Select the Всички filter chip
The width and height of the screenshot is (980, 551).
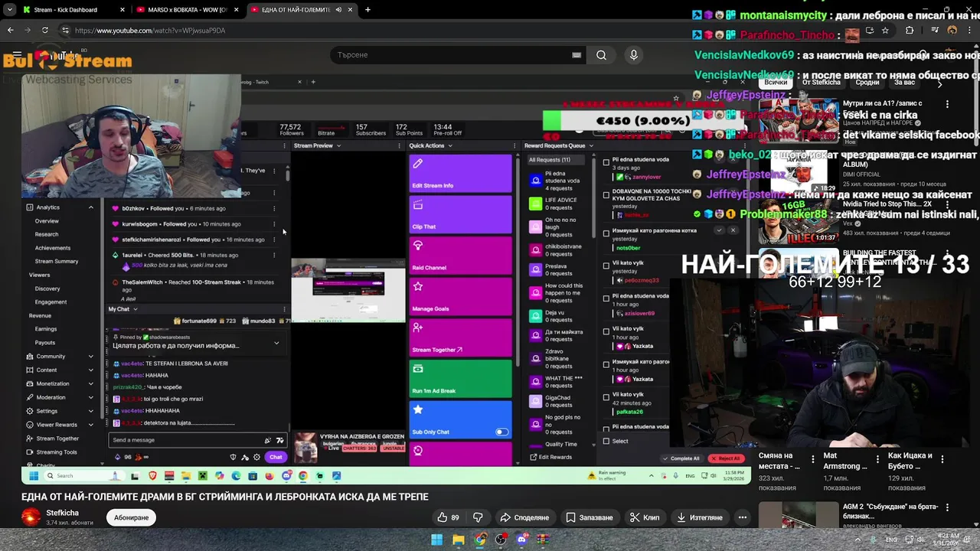pos(776,82)
